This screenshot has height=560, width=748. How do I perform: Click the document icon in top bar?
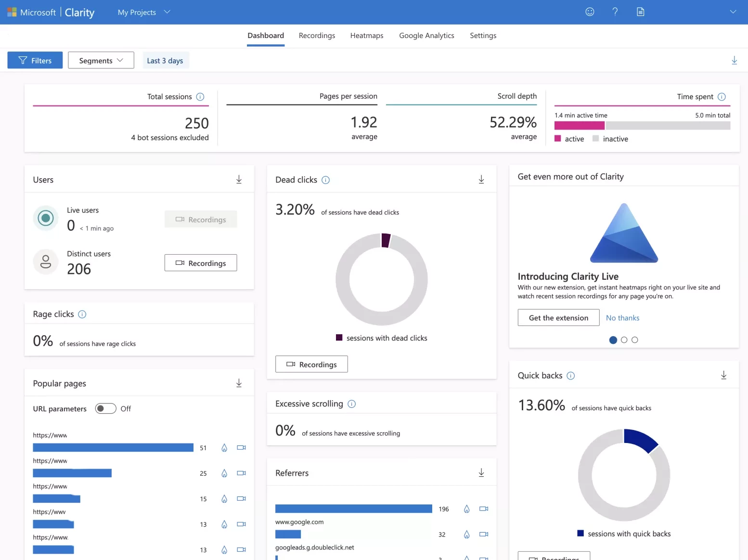[x=640, y=12]
